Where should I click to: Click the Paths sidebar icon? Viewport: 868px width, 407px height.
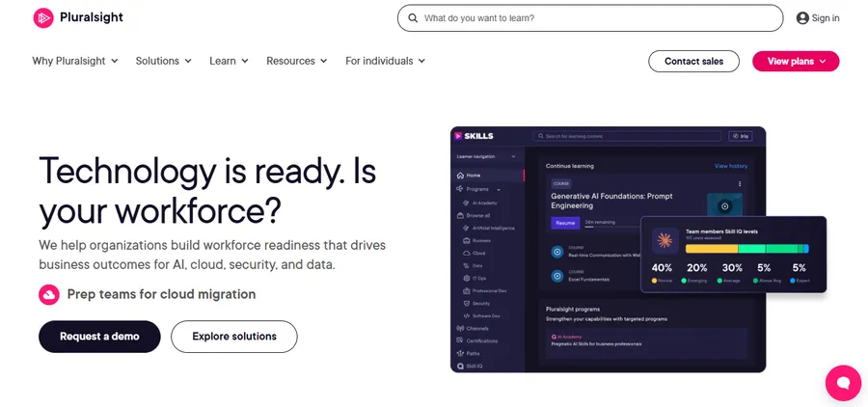click(460, 353)
